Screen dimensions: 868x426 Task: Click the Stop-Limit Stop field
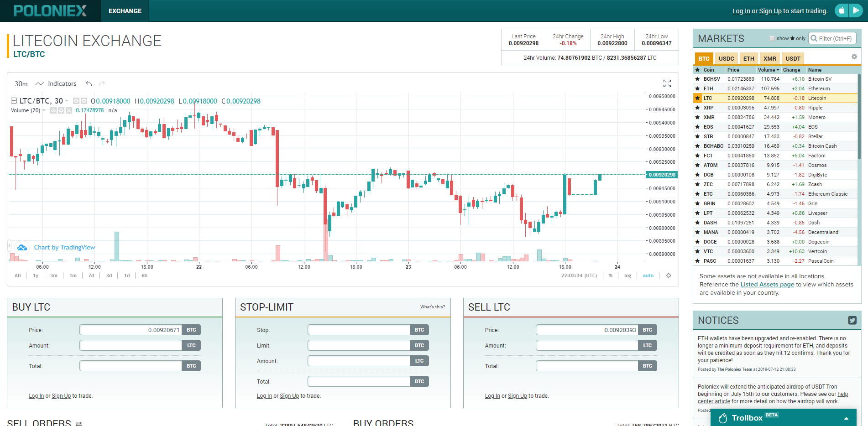(x=359, y=330)
